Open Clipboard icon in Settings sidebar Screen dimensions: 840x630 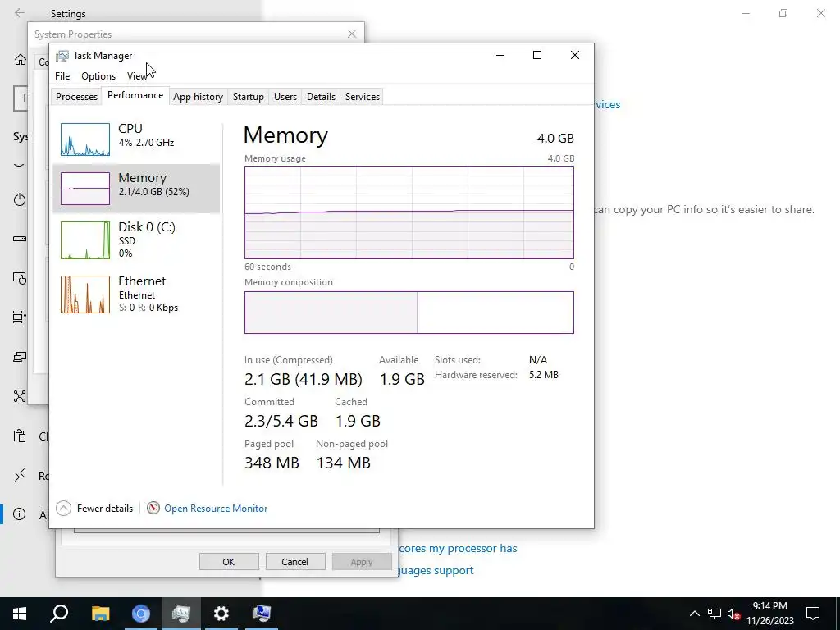pyautogui.click(x=20, y=436)
